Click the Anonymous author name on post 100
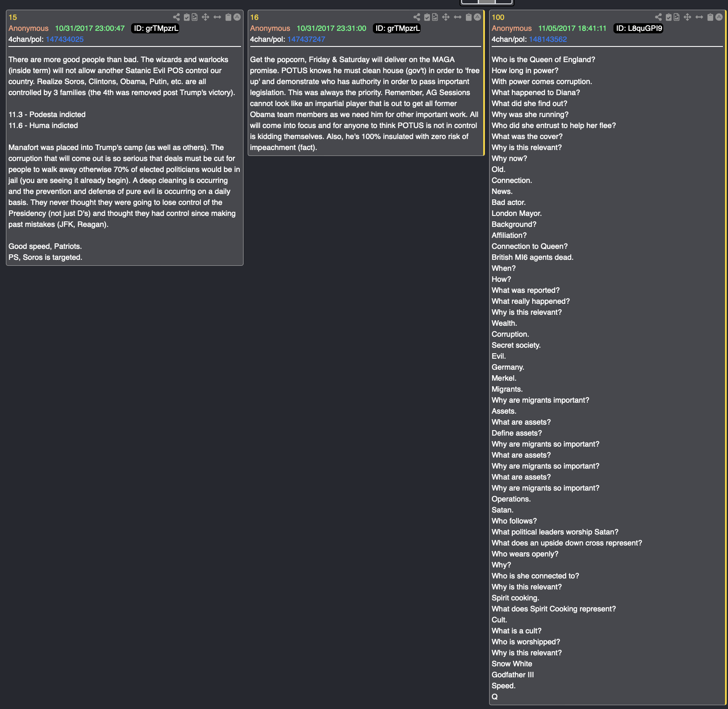The width and height of the screenshot is (728, 709). [512, 28]
